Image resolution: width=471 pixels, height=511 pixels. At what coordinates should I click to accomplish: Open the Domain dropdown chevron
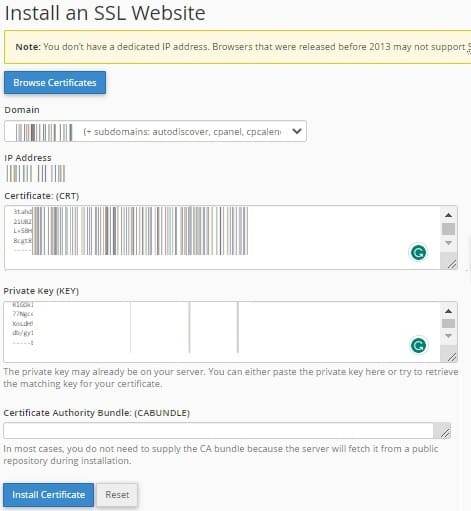tap(297, 131)
